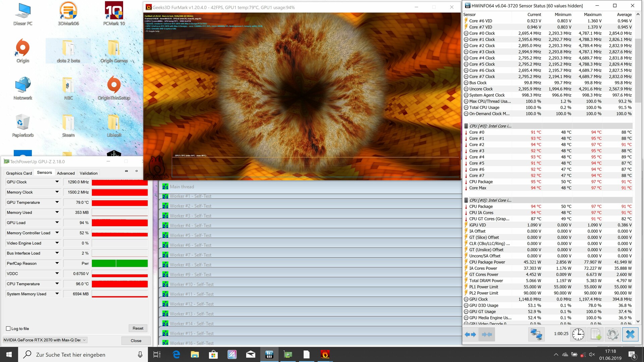This screenshot has height=362, width=644.
Task: Click HWiNFO collapse columns arrows button
Action: pos(487,335)
